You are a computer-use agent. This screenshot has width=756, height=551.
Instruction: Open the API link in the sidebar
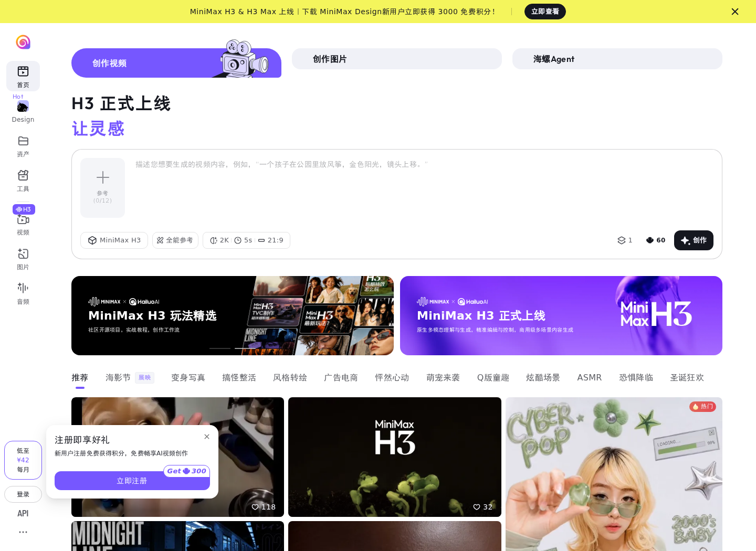click(x=23, y=514)
